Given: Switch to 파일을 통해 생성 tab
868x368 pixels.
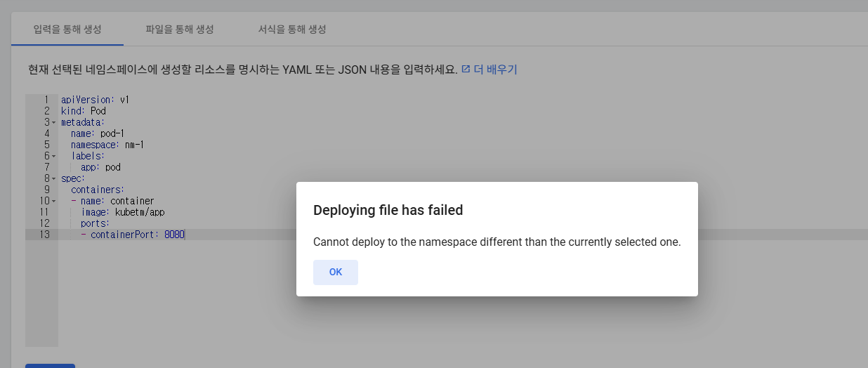Looking at the screenshot, I should pyautogui.click(x=180, y=29).
